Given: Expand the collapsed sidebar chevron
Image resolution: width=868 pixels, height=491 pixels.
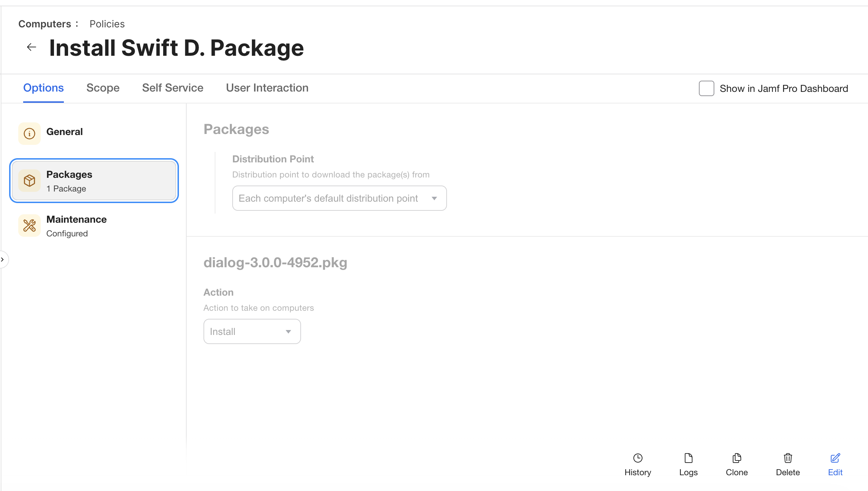Looking at the screenshot, I should pyautogui.click(x=3, y=260).
